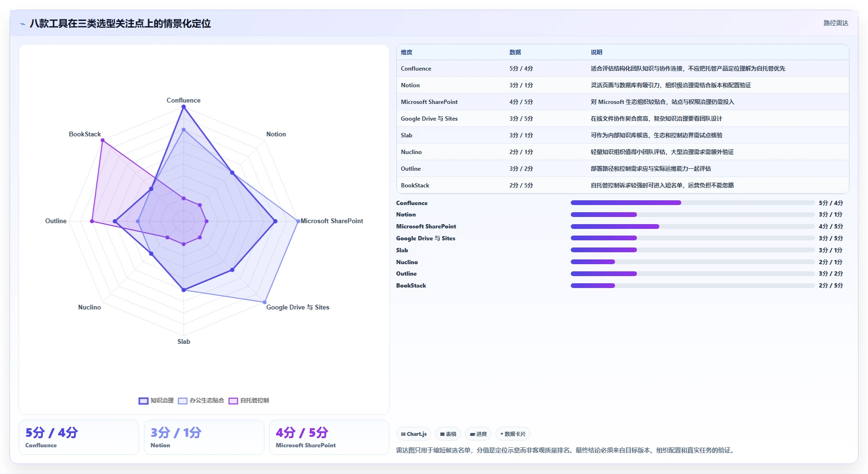Select the 数据 column header
868x474 pixels.
(515, 52)
